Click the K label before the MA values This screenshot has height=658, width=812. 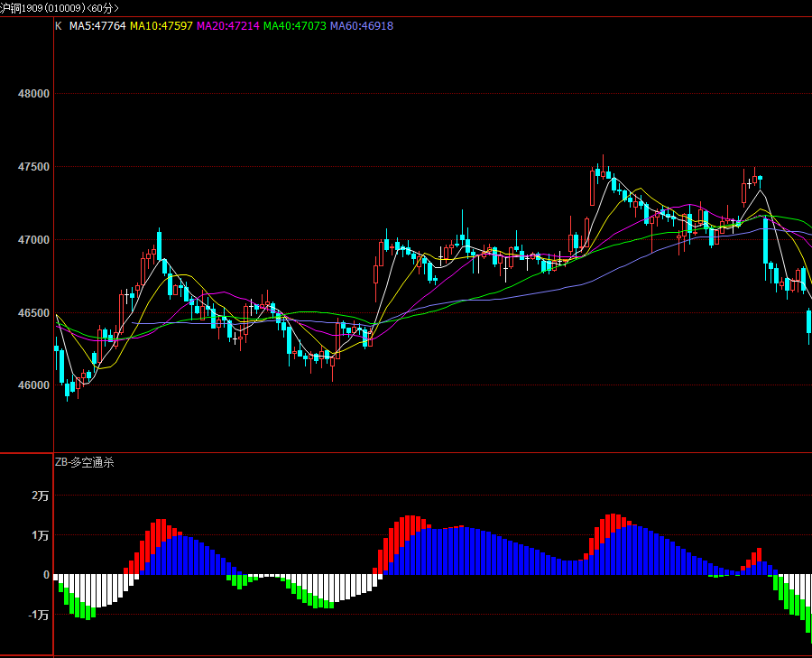click(x=59, y=26)
